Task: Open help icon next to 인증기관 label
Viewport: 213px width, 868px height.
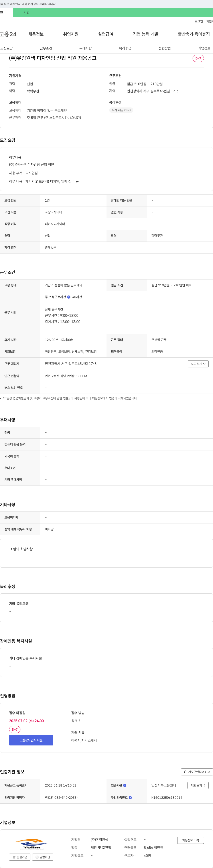Action: pos(125,785)
